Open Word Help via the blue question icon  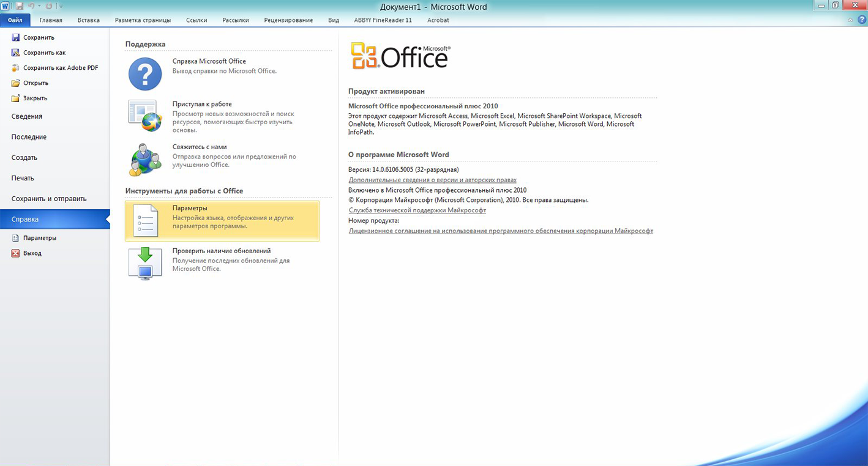(861, 20)
